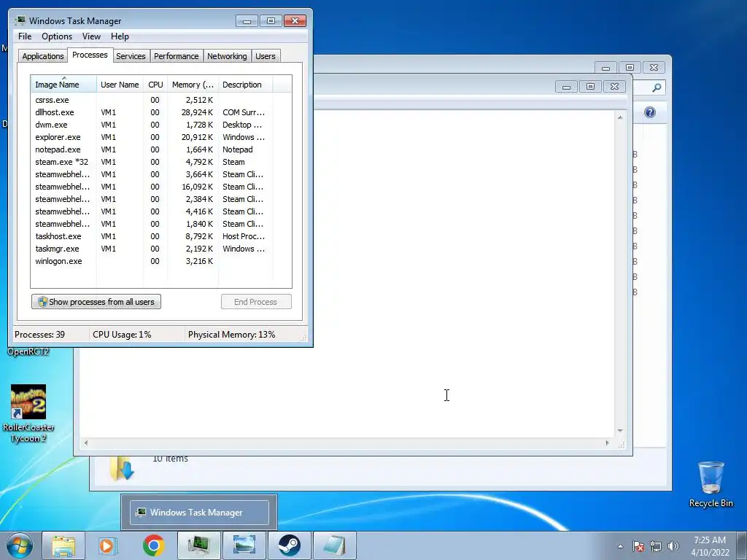
Task: Select steamwebhelper row using 1,840 K
Action: [x=161, y=224]
